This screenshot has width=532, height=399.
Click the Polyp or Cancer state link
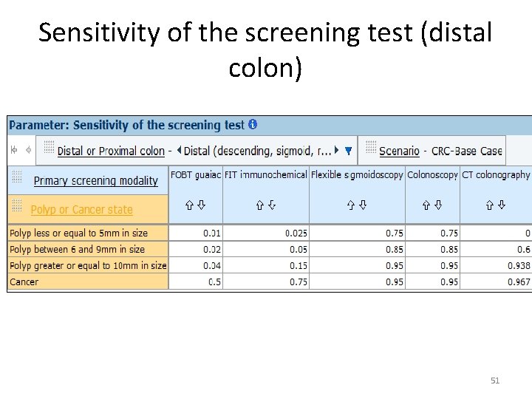pos(82,210)
